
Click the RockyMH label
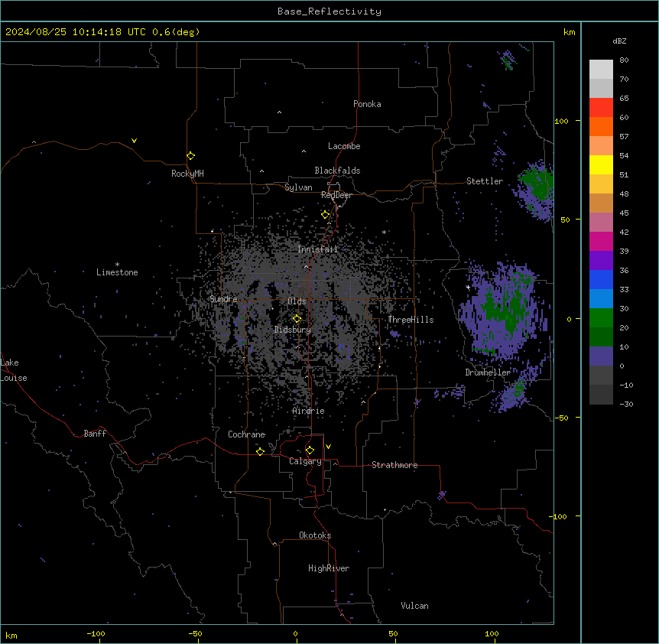tap(187, 174)
